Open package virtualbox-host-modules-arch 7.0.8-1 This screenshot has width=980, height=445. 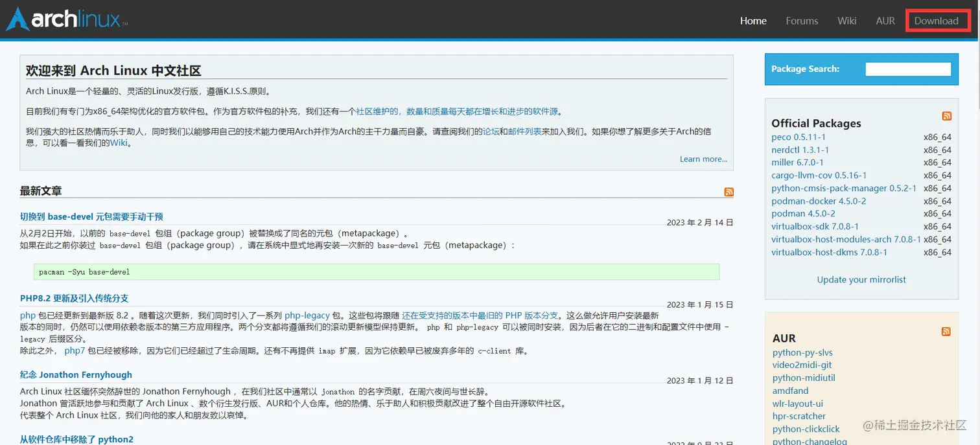[846, 239]
